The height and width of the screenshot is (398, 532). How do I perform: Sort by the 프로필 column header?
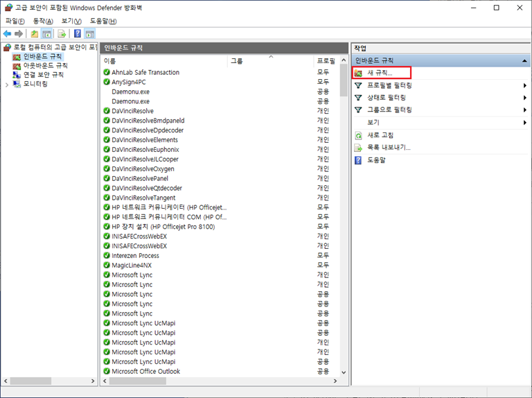[326, 61]
